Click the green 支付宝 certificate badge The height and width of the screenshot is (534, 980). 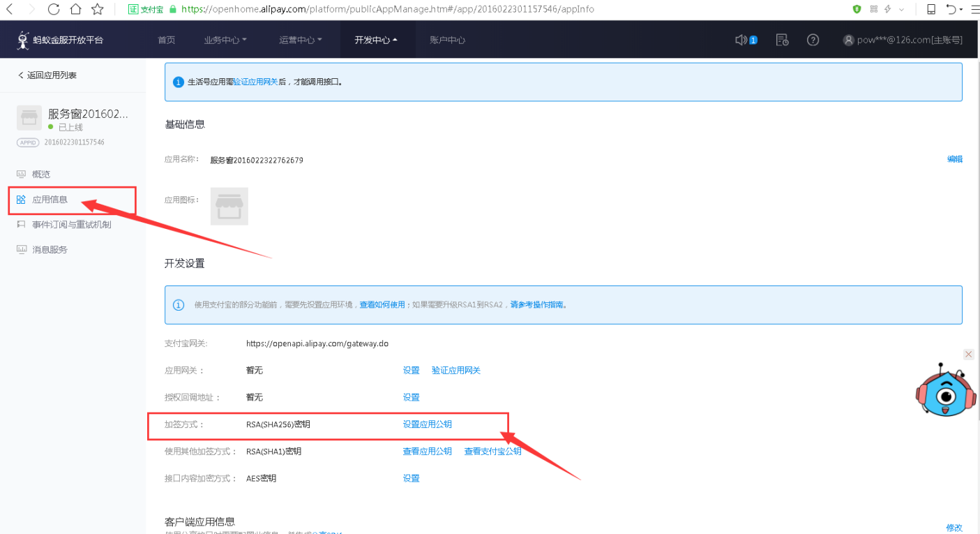(145, 9)
